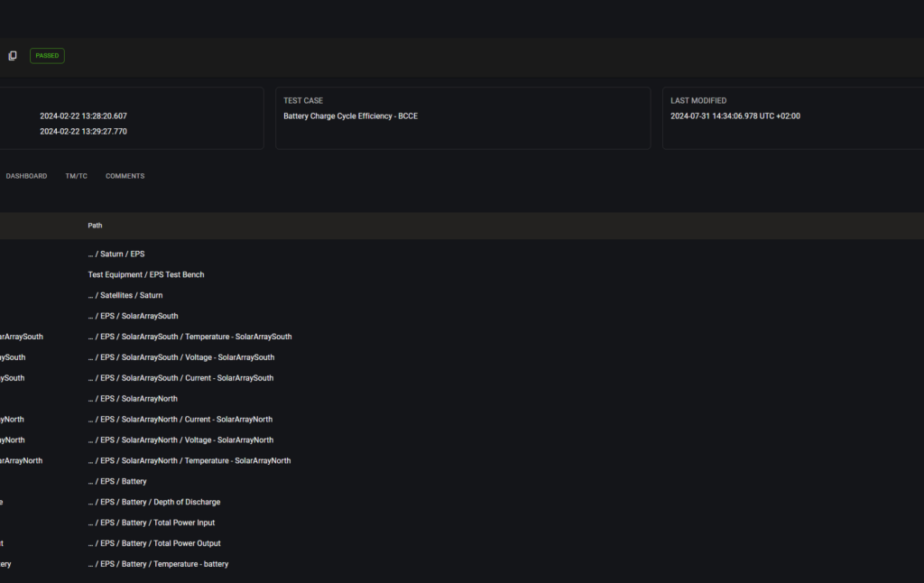The image size is (924, 583).
Task: Click the LAST MODIFIED card label
Action: pyautogui.click(x=698, y=101)
